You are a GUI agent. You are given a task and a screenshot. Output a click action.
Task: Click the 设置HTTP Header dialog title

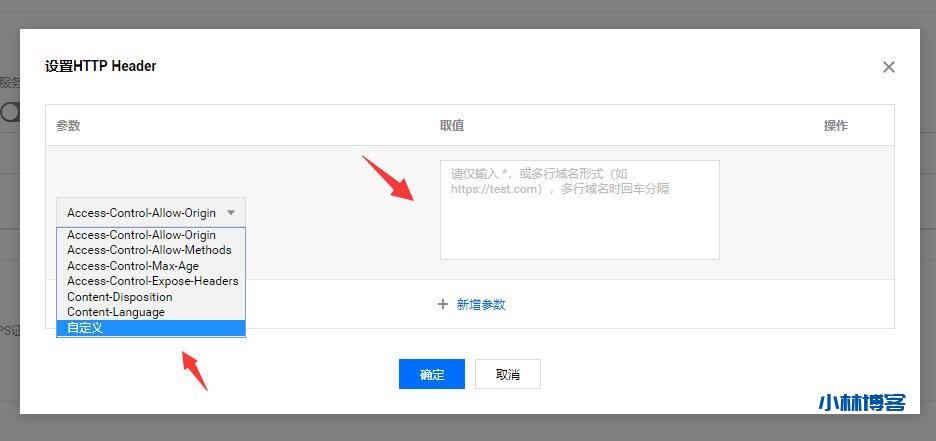[100, 66]
